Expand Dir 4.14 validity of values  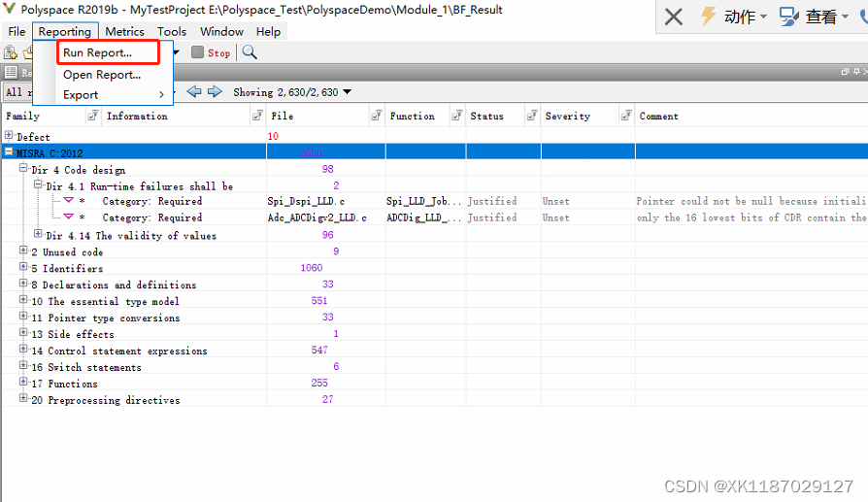pos(38,234)
